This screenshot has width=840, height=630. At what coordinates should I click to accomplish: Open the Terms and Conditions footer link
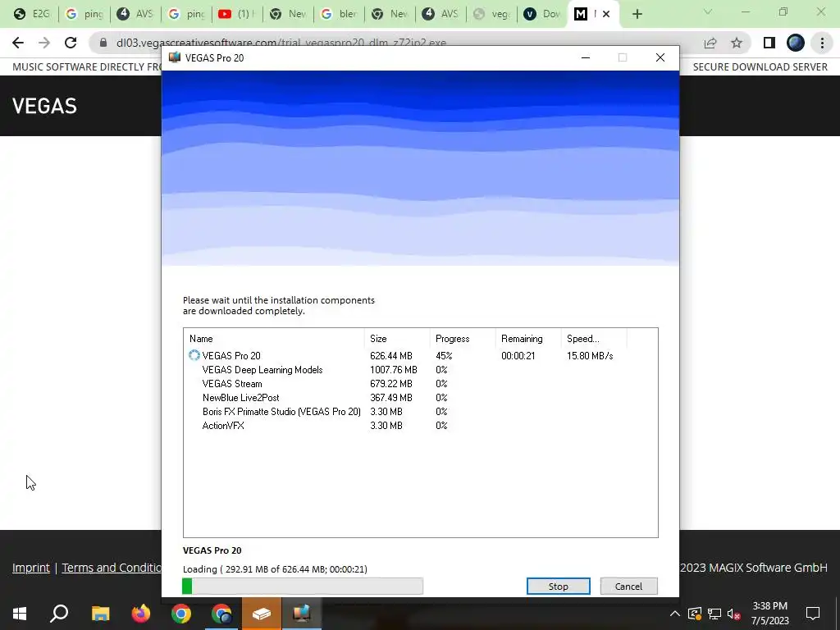pos(112,568)
